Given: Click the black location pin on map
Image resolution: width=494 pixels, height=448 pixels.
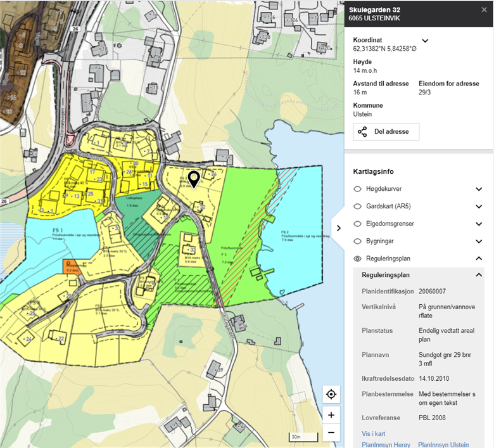Looking at the screenshot, I should point(194,179).
